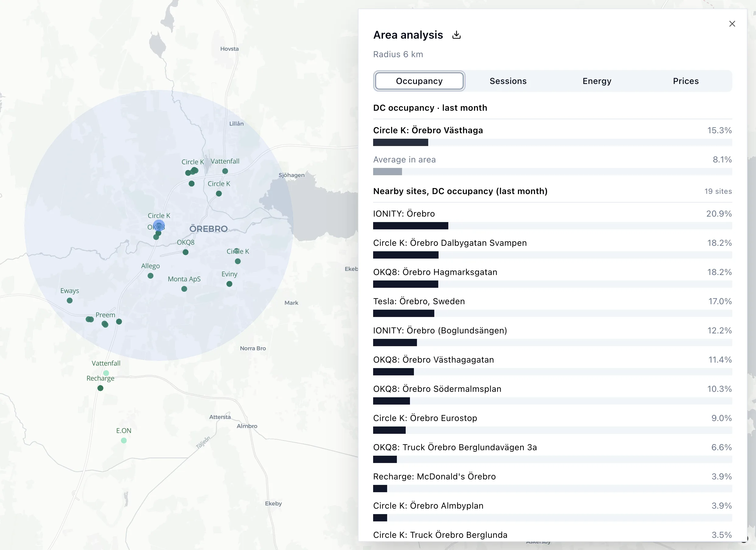Click the ÖREBRO city label on map
The height and width of the screenshot is (550, 756).
click(209, 229)
